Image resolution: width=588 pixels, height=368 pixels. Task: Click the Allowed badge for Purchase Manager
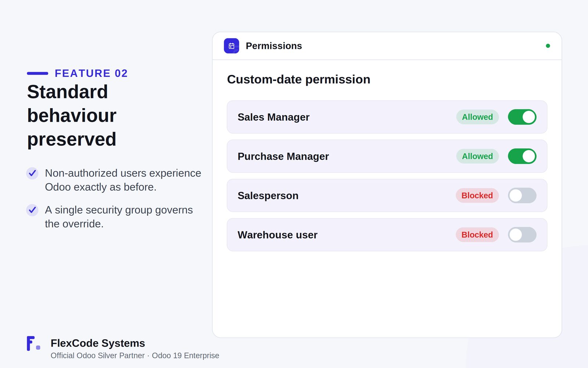(477, 156)
